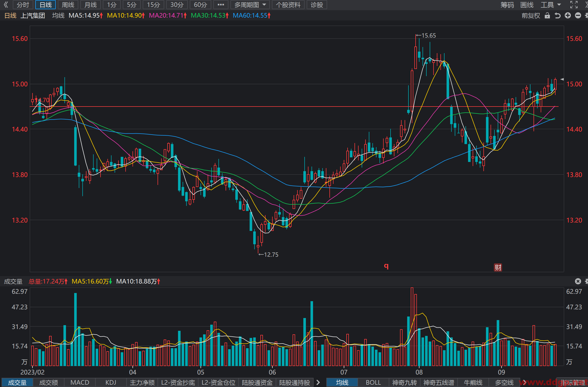588x387 pixels.
Task: Switch to 30分 minute chart
Action: (177, 5)
